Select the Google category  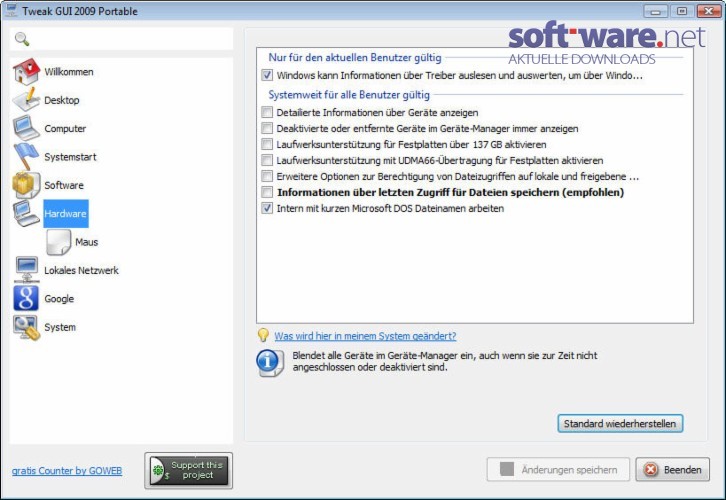point(59,299)
